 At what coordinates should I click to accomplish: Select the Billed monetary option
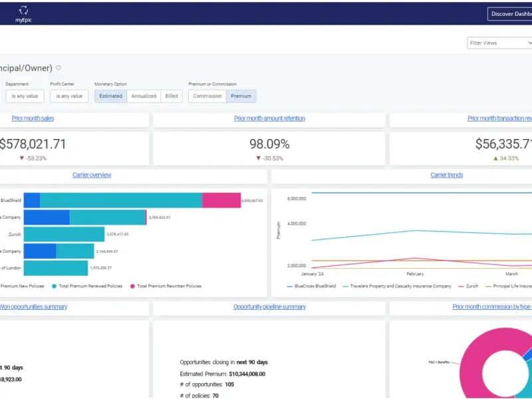(172, 96)
